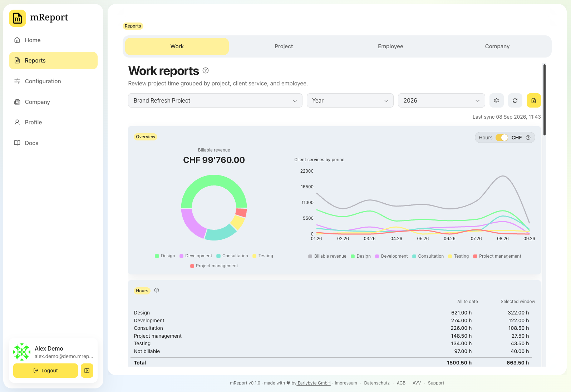Click the Overview badge
Image resolution: width=571 pixels, height=392 pixels.
(x=146, y=137)
